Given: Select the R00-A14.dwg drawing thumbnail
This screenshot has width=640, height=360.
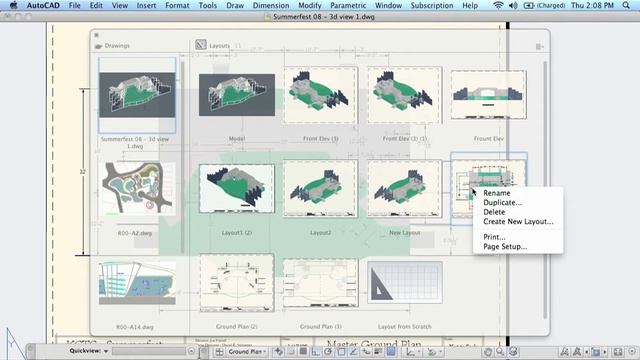Looking at the screenshot, I should coord(138,283).
